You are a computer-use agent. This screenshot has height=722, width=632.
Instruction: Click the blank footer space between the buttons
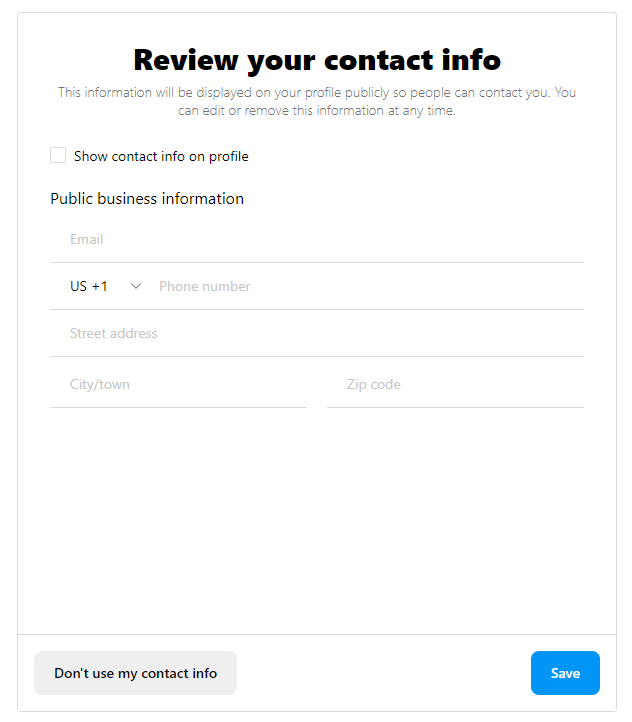pos(383,673)
